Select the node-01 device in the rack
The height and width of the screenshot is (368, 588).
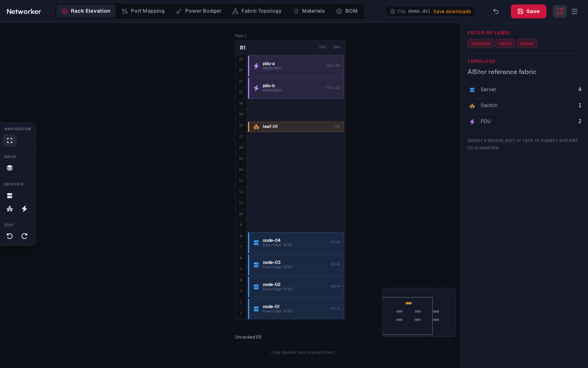click(295, 309)
